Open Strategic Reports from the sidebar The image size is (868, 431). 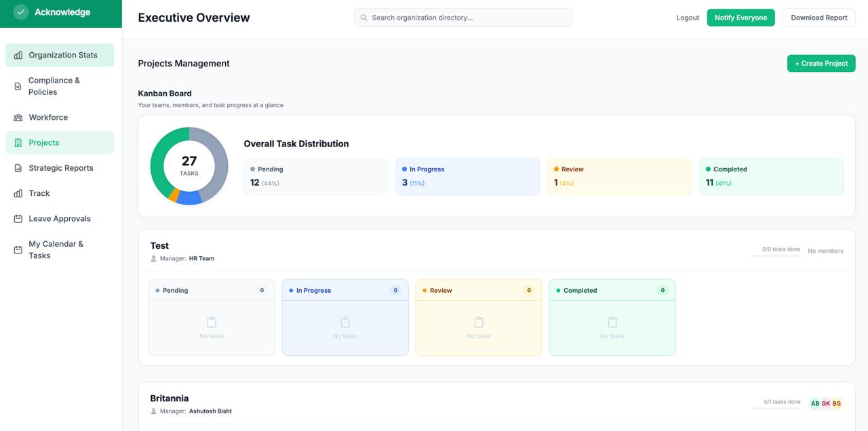(61, 168)
